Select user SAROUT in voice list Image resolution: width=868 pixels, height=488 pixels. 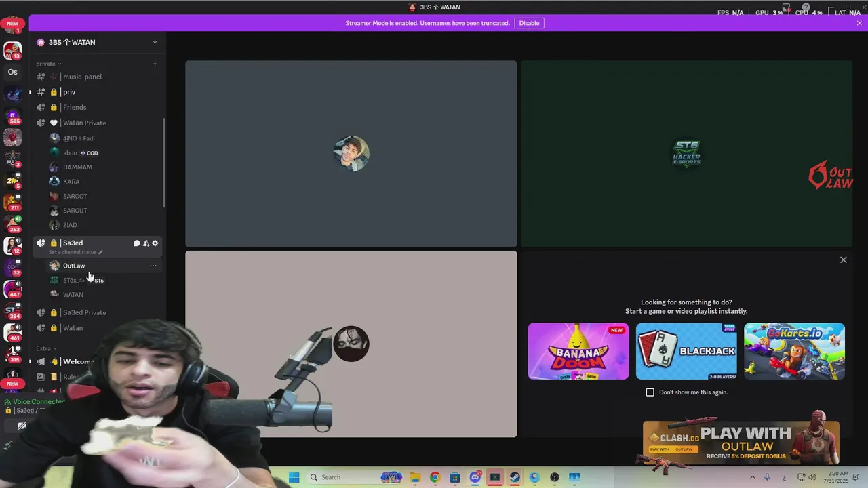(x=104, y=211)
